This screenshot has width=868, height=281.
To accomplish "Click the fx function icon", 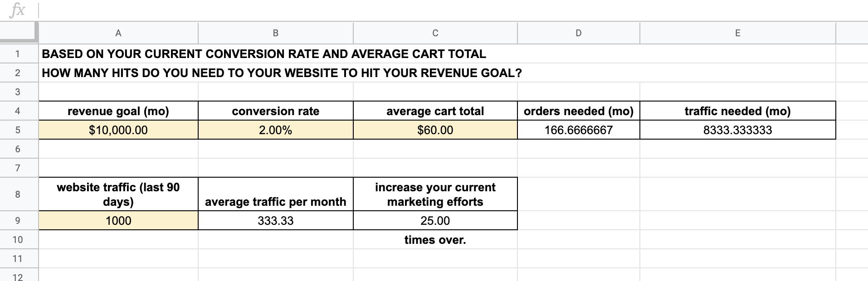I will point(17,10).
